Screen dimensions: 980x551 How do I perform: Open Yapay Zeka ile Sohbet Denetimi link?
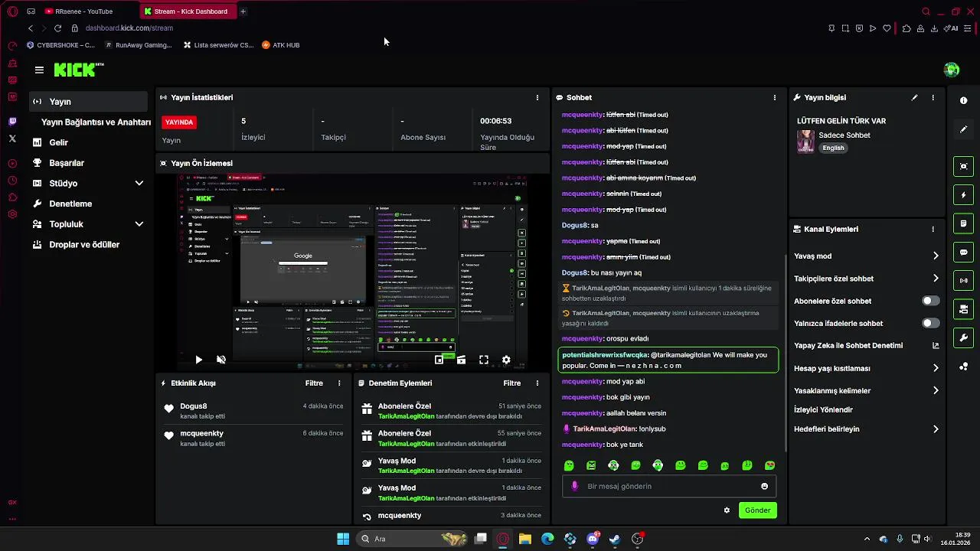pyautogui.click(x=866, y=345)
